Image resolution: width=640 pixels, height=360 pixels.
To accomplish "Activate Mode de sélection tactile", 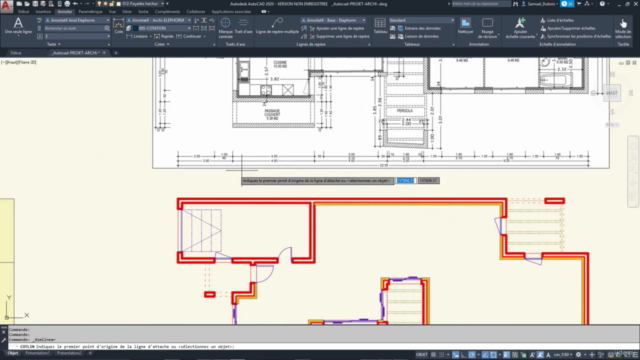I will click(623, 28).
